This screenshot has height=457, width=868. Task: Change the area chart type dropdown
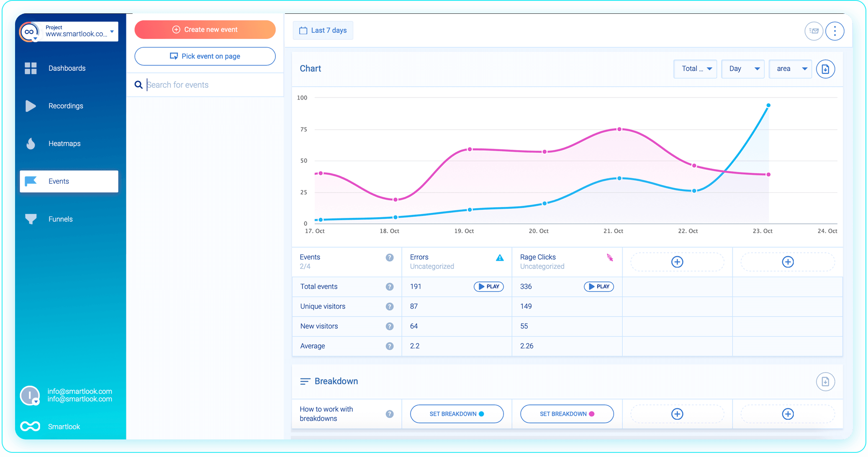pos(790,69)
